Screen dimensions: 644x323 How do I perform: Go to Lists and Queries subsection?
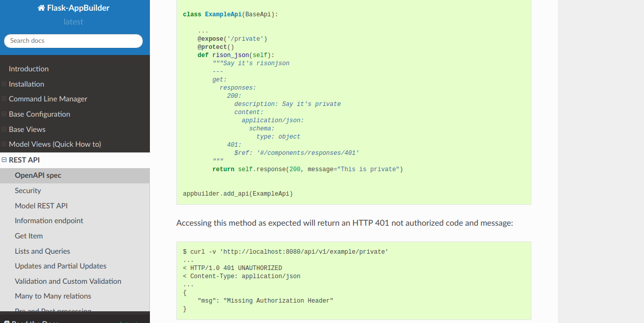(x=42, y=251)
